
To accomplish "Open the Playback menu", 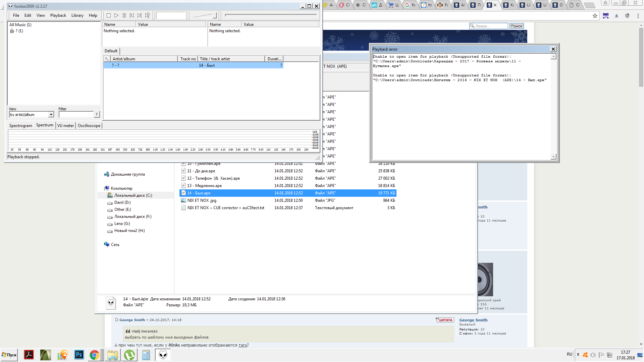I will (x=58, y=15).
